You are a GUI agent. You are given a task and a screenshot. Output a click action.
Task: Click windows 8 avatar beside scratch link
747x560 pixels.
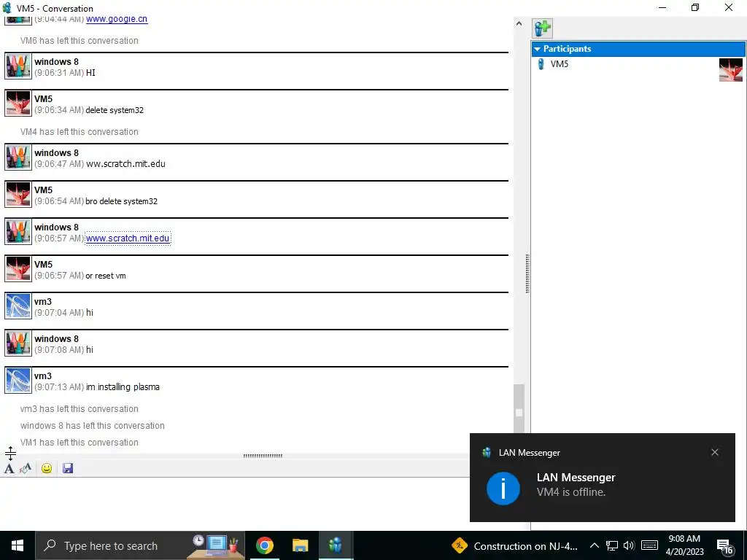18,231
